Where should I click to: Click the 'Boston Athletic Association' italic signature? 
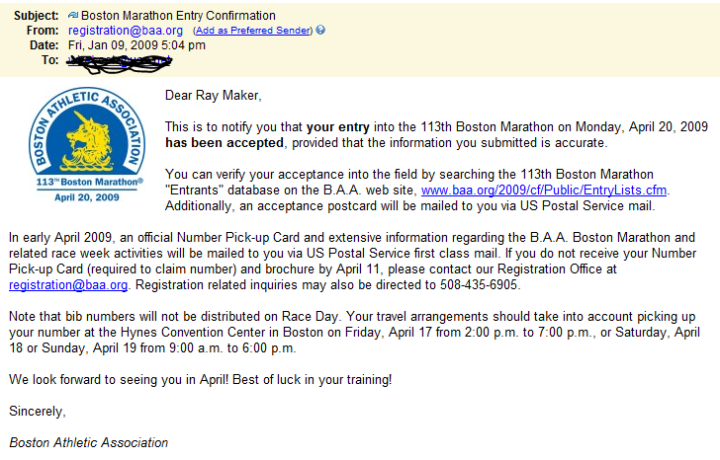[89, 443]
